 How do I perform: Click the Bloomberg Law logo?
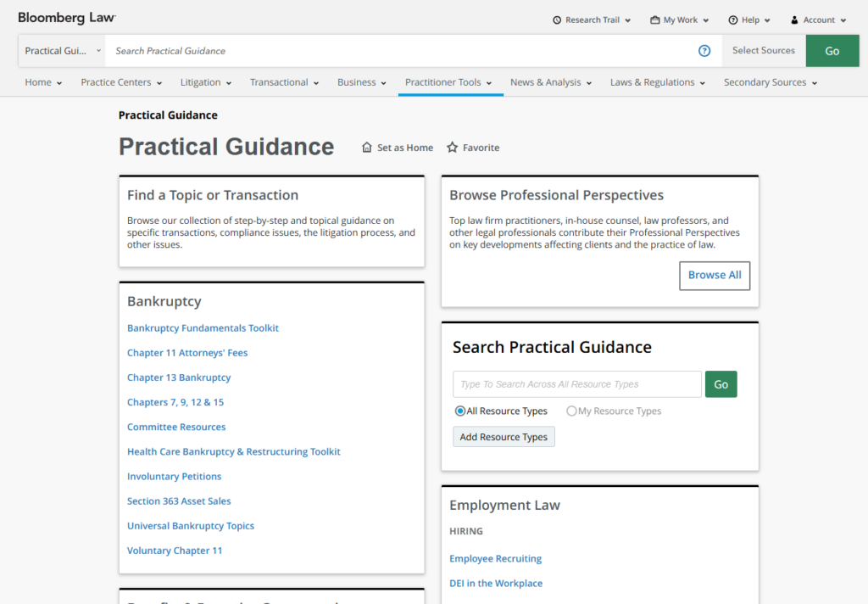pos(67,18)
